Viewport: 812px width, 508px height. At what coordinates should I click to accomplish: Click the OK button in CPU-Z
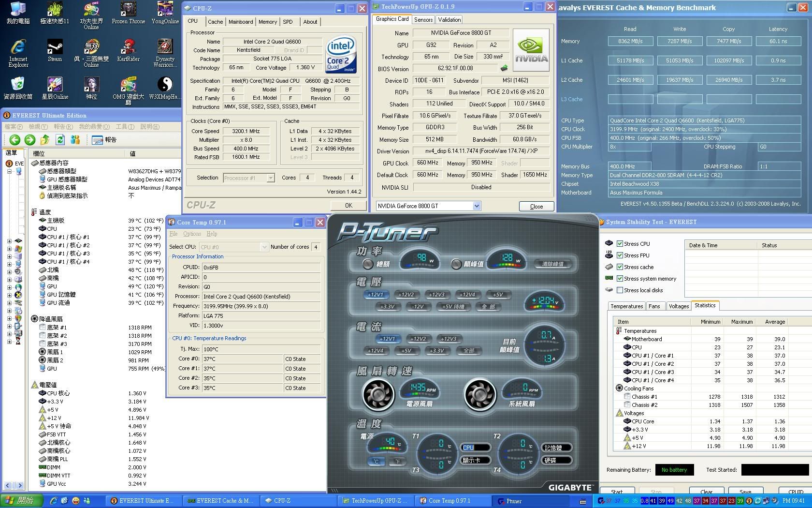pos(348,206)
